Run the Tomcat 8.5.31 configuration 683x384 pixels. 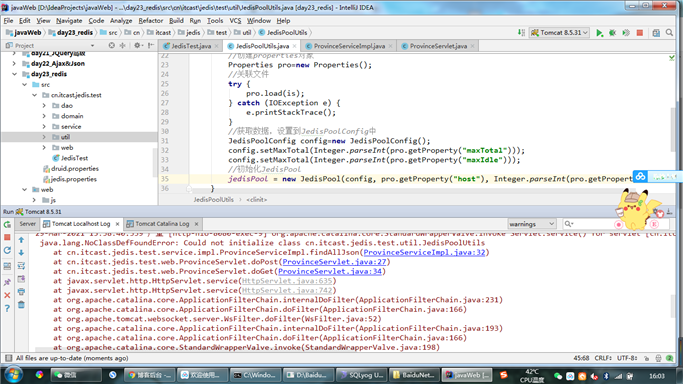[x=599, y=33]
